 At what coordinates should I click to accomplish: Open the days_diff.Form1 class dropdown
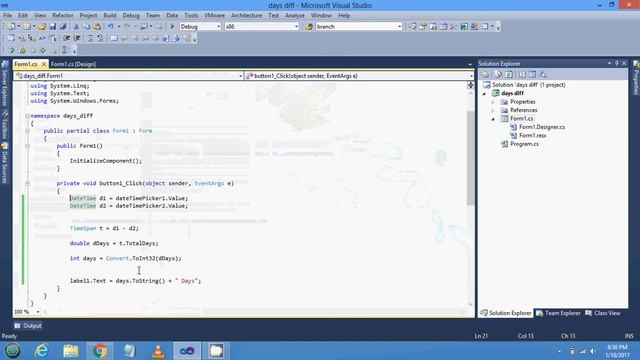point(240,76)
